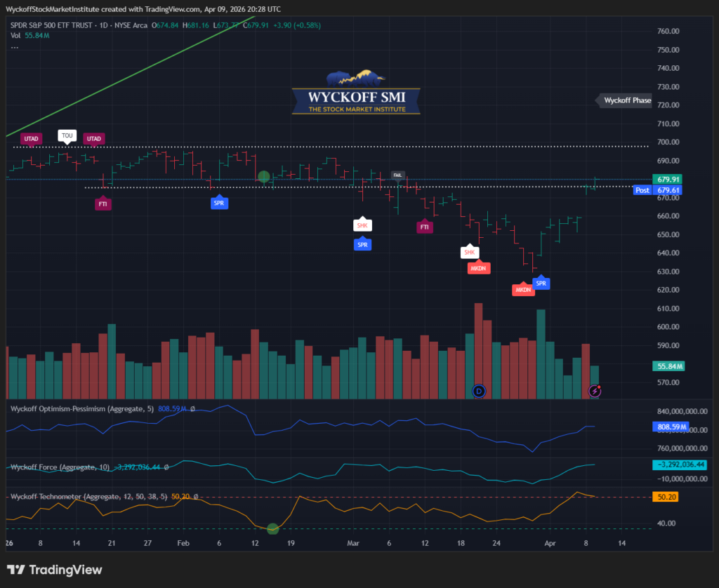
Task: Click the 50.20 Technometer value label
Action: (x=668, y=497)
